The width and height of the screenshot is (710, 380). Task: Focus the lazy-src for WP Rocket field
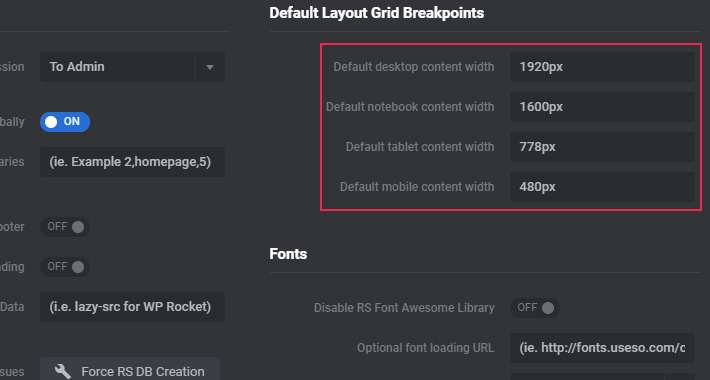(132, 307)
